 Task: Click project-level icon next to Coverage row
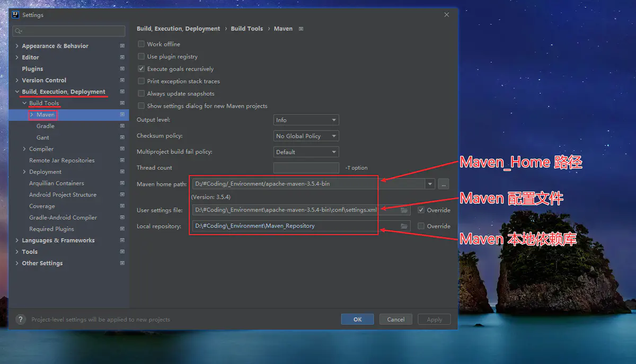(122, 206)
